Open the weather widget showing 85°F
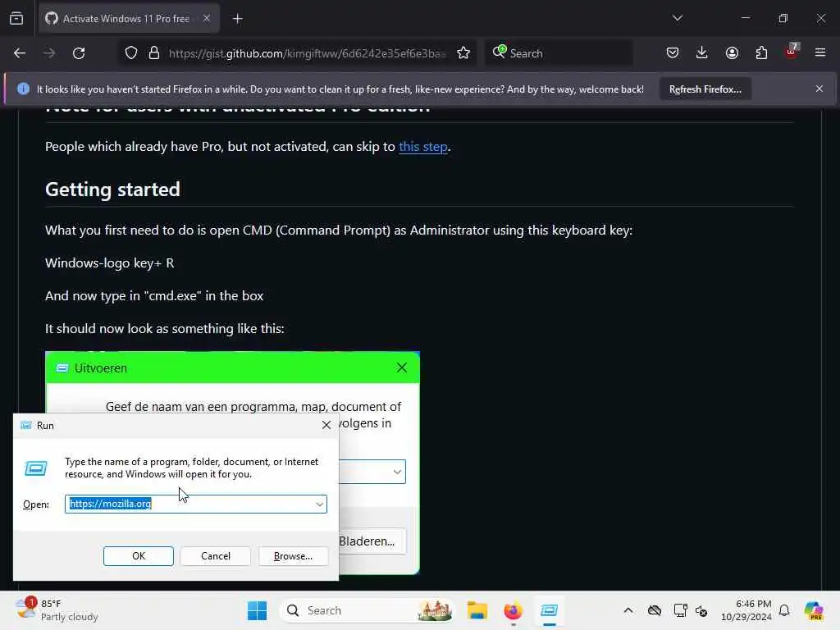Screen dimensions: 840x630 [x=57, y=610]
